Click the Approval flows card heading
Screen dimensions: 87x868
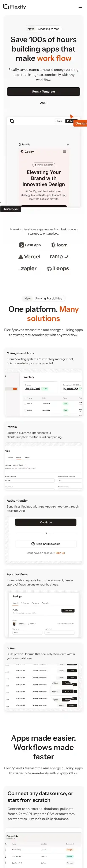[x=17, y=574]
